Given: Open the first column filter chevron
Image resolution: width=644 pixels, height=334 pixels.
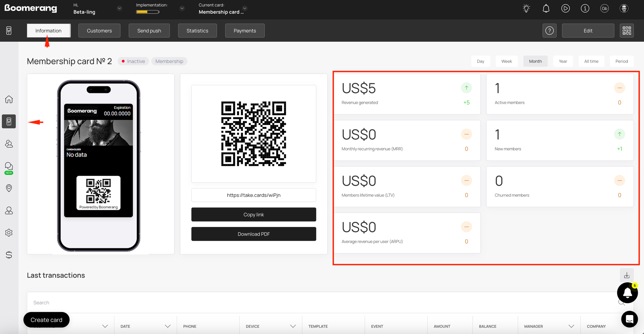Looking at the screenshot, I should pyautogui.click(x=105, y=326).
